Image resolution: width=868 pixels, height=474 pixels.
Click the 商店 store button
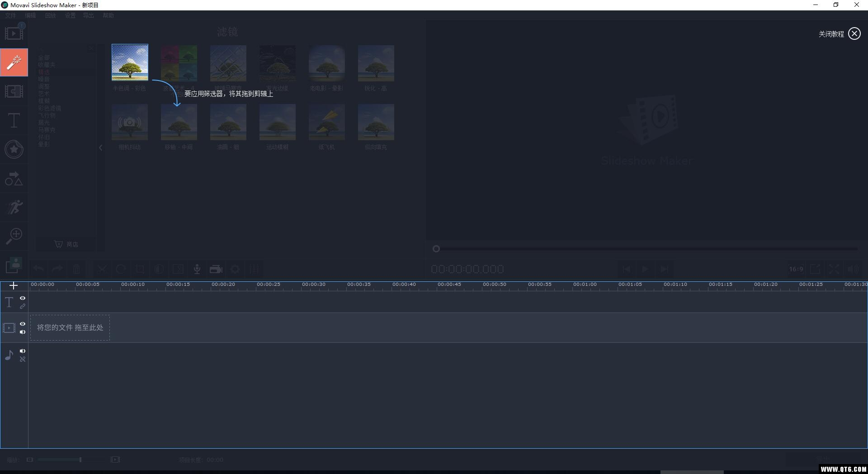pos(66,244)
